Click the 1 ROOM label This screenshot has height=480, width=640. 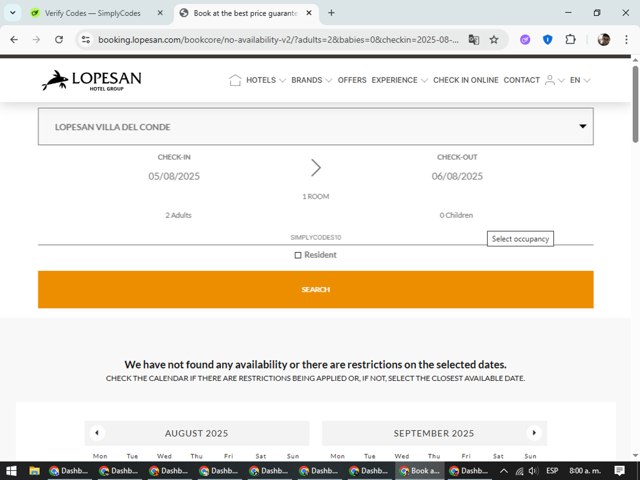[316, 196]
